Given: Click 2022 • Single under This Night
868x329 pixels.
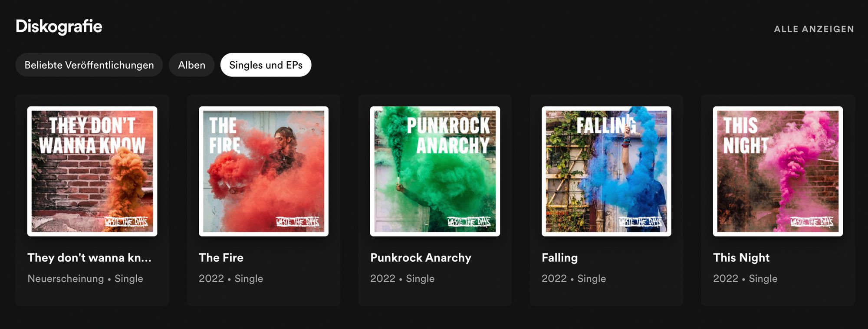Looking at the screenshot, I should point(745,279).
